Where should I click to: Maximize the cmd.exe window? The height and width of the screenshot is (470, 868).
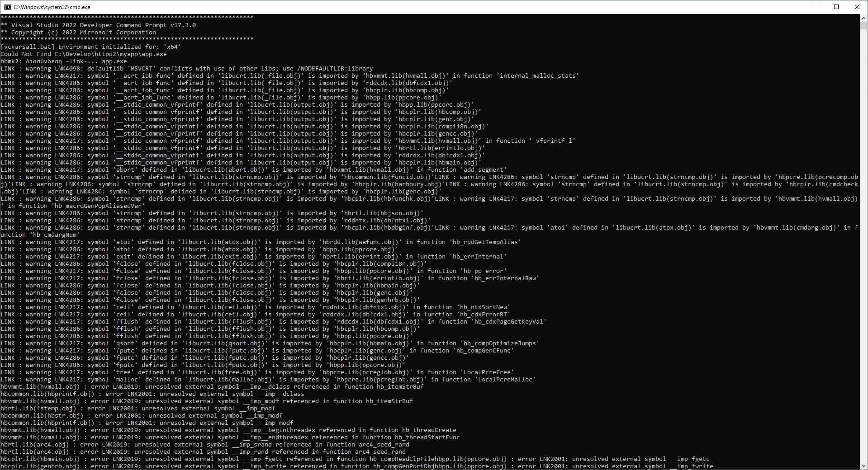click(836, 7)
